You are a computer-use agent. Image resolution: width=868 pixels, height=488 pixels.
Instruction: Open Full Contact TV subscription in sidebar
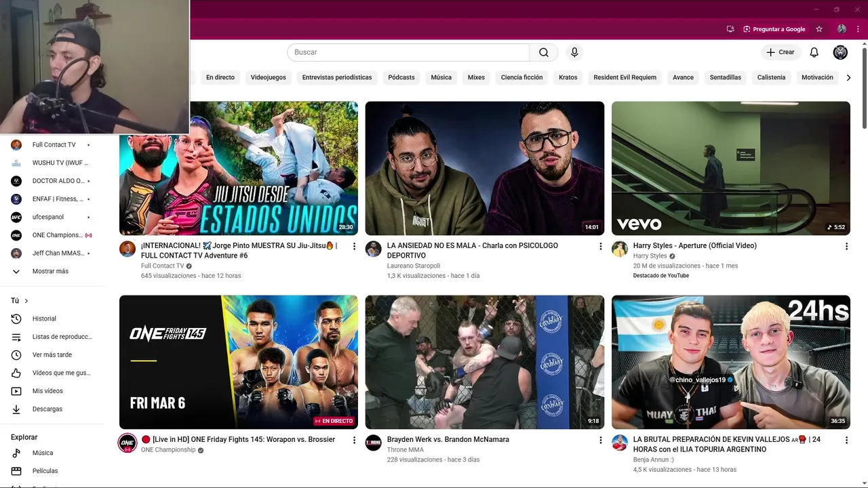click(52, 144)
